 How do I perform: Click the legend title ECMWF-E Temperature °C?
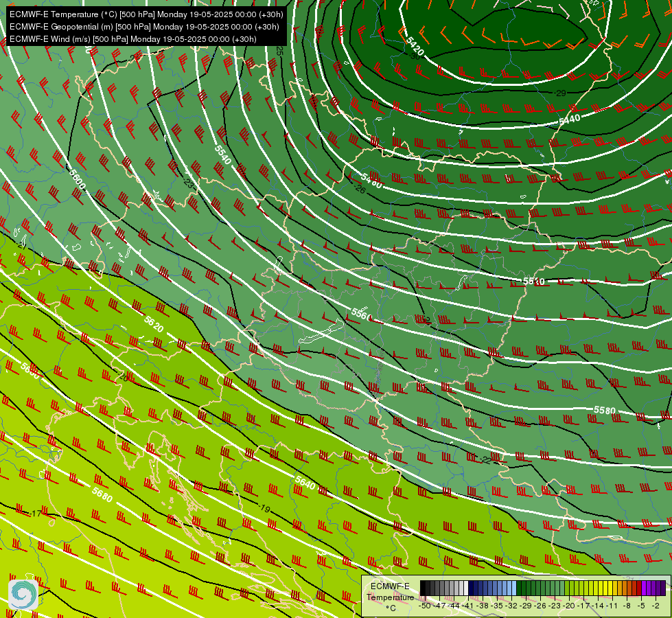(391, 597)
